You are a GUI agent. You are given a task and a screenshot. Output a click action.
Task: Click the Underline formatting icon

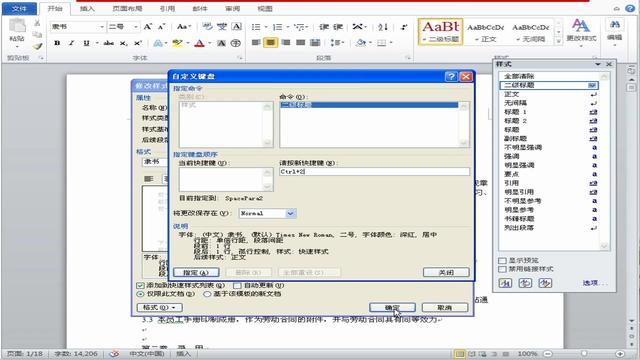(x=86, y=43)
